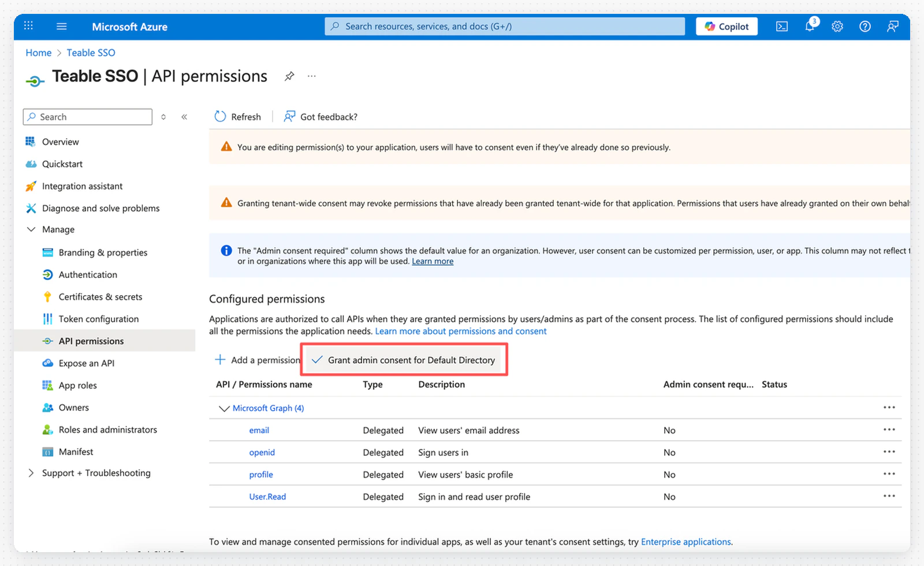Collapse the Microsoft Graph (4) group

pyautogui.click(x=224, y=408)
